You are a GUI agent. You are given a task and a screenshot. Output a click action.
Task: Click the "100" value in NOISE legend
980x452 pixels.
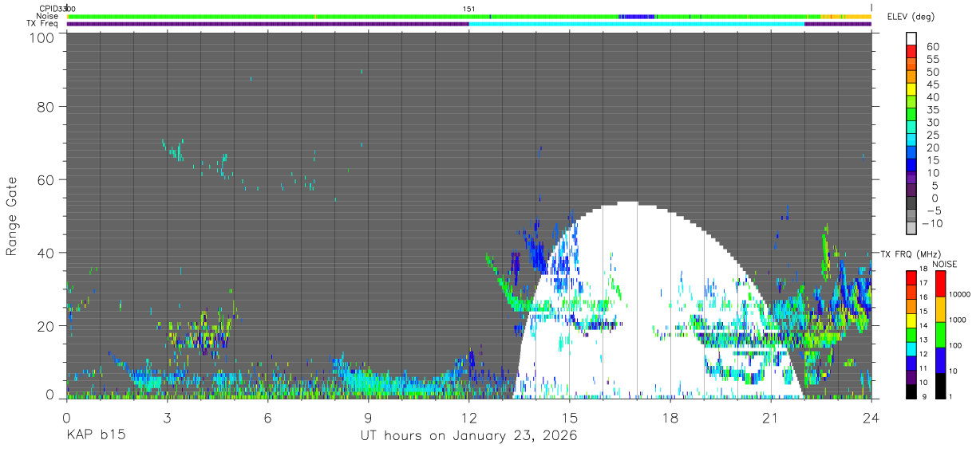coord(957,345)
